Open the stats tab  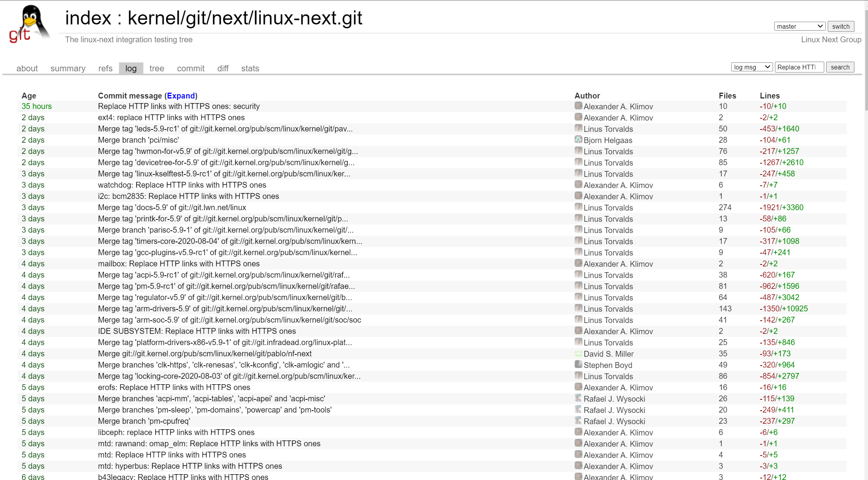(x=250, y=68)
